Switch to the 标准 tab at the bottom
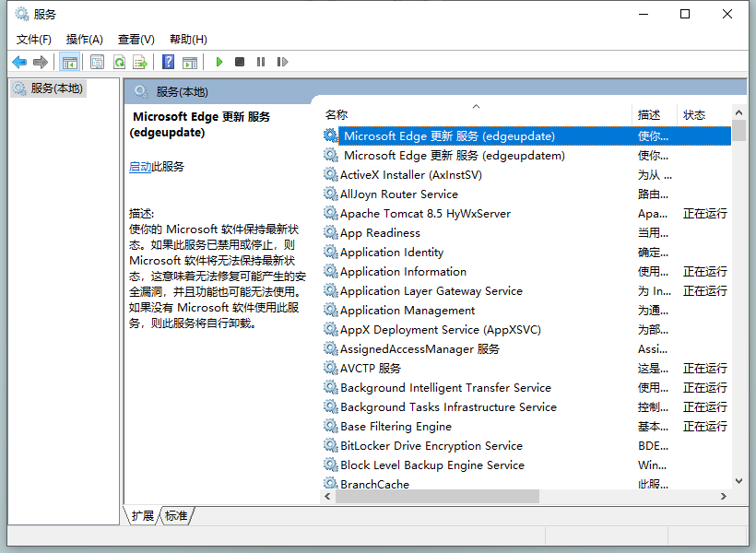The width and height of the screenshot is (756, 553). (x=175, y=516)
